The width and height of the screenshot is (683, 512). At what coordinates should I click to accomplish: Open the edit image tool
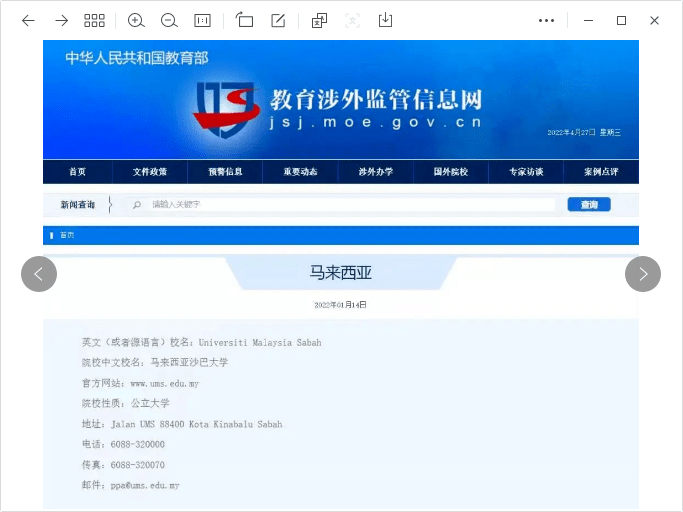tap(278, 20)
